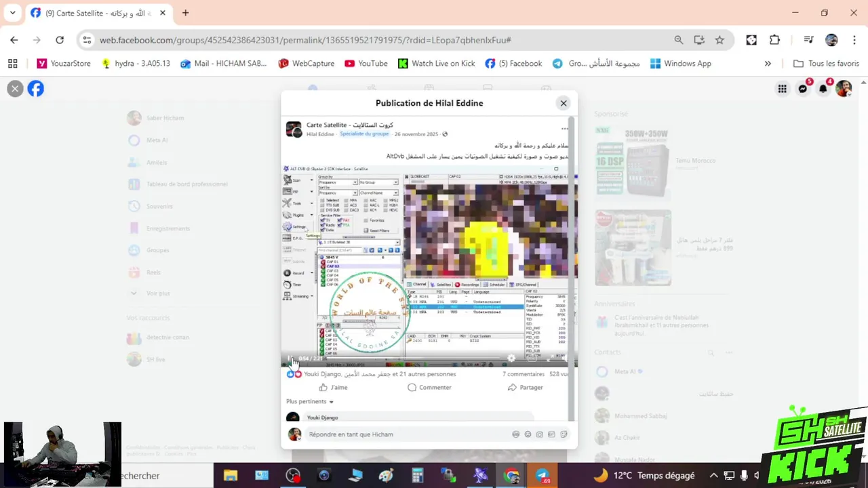Screen dimensions: 868x488
Task: Expand the system tray hidden icons
Action: (x=713, y=476)
